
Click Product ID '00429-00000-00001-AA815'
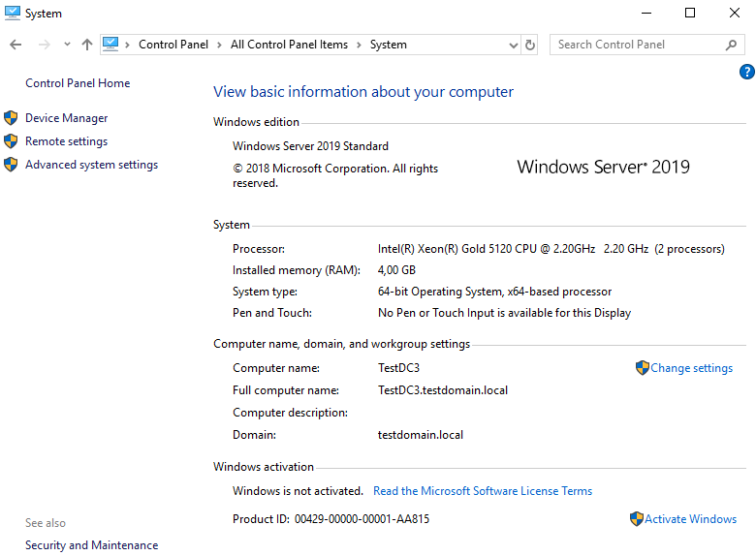click(362, 519)
